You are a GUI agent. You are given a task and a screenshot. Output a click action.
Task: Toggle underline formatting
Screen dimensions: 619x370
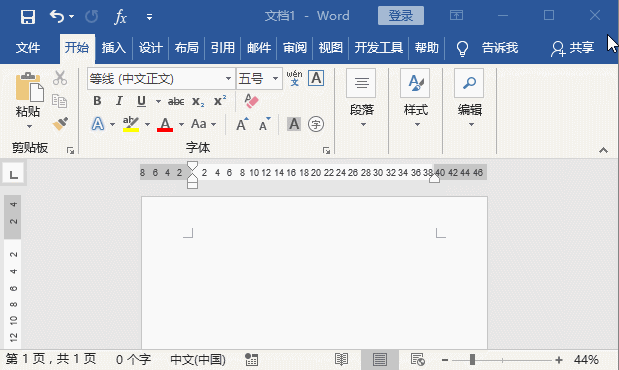pos(141,101)
